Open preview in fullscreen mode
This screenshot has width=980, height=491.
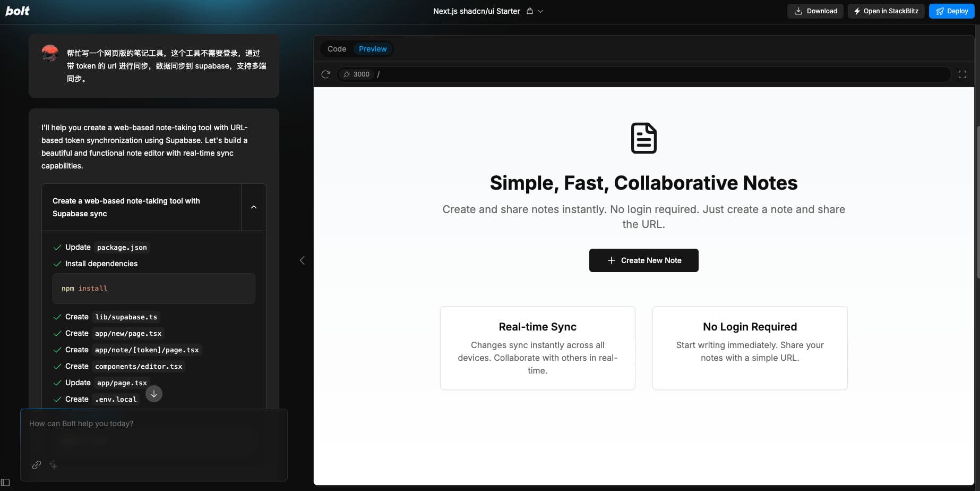click(x=962, y=74)
